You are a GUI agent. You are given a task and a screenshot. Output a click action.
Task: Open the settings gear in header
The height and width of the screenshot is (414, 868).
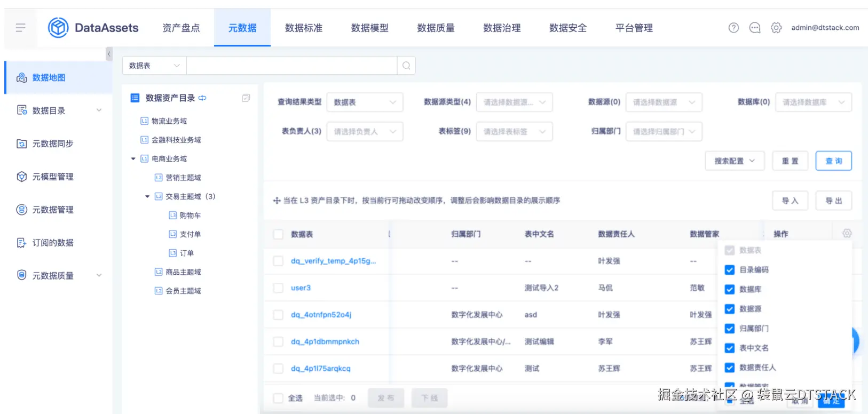[x=776, y=28]
